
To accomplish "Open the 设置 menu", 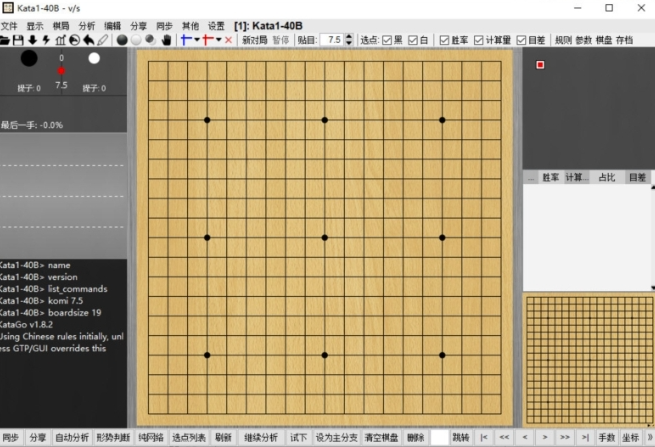I will [x=216, y=25].
